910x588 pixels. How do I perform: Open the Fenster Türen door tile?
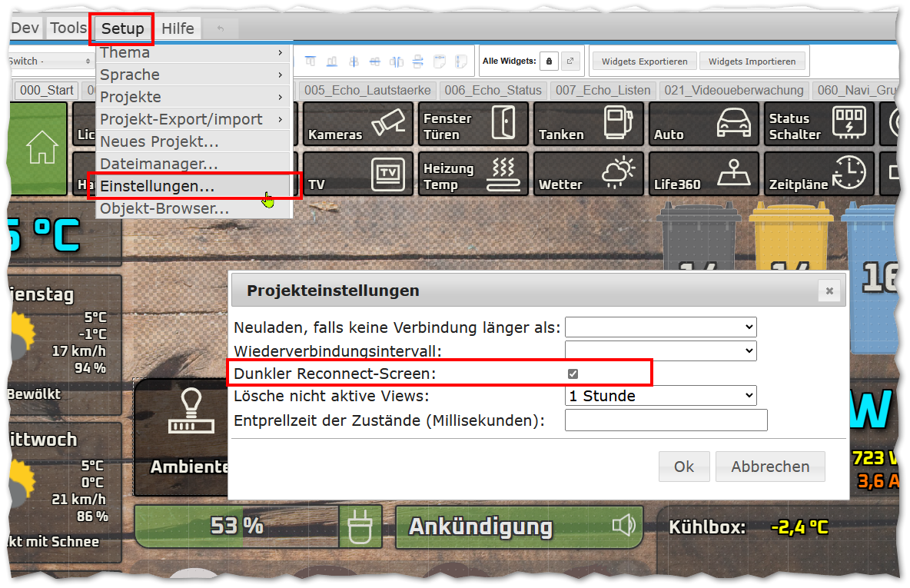tap(473, 124)
